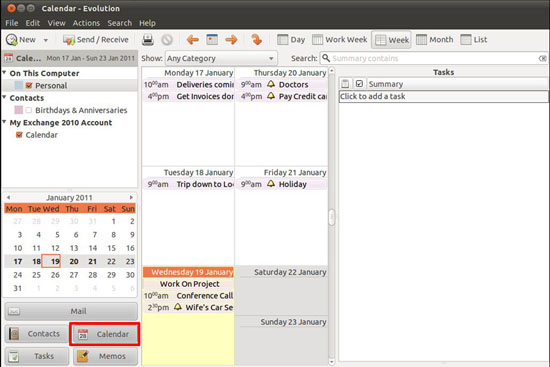
Task: Open the Edit menu
Action: (x=33, y=23)
